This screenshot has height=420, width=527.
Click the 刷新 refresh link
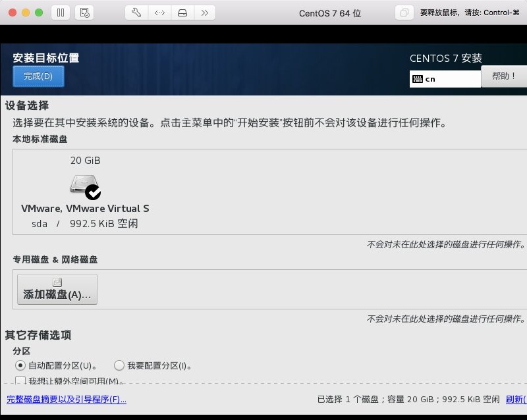click(516, 399)
